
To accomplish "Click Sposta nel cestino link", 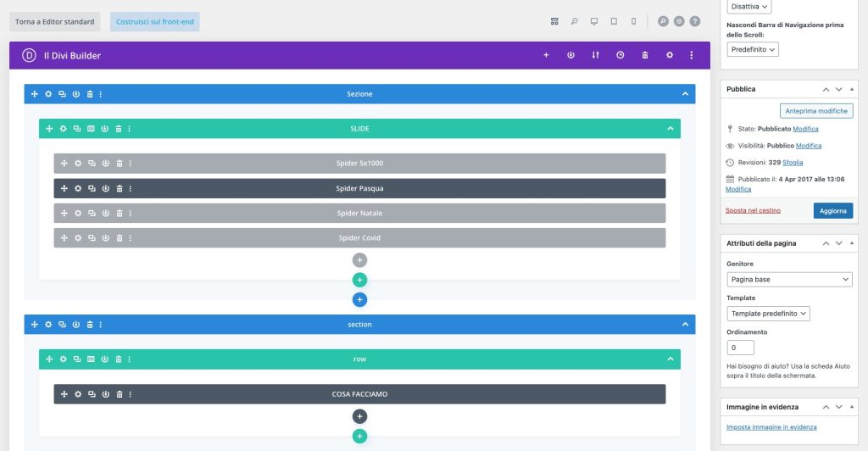I will click(x=753, y=211).
